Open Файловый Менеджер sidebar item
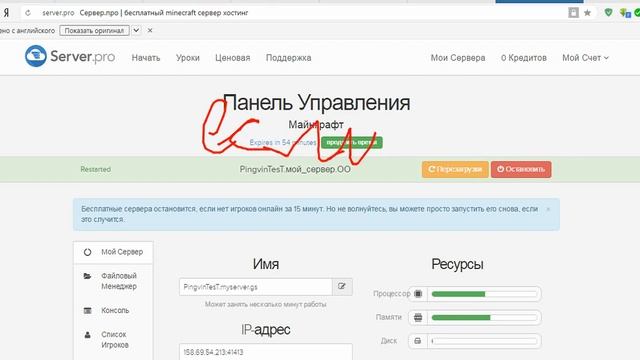This screenshot has height=360, width=640. tap(113, 281)
